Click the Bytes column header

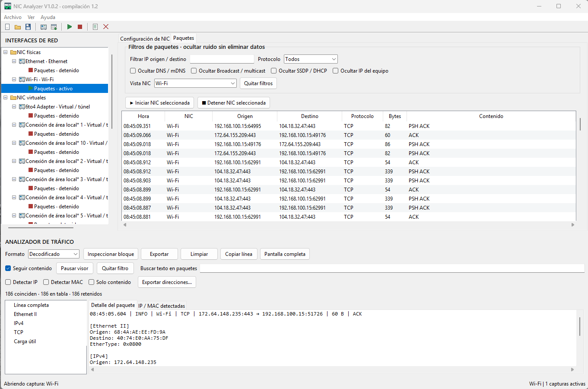(395, 116)
